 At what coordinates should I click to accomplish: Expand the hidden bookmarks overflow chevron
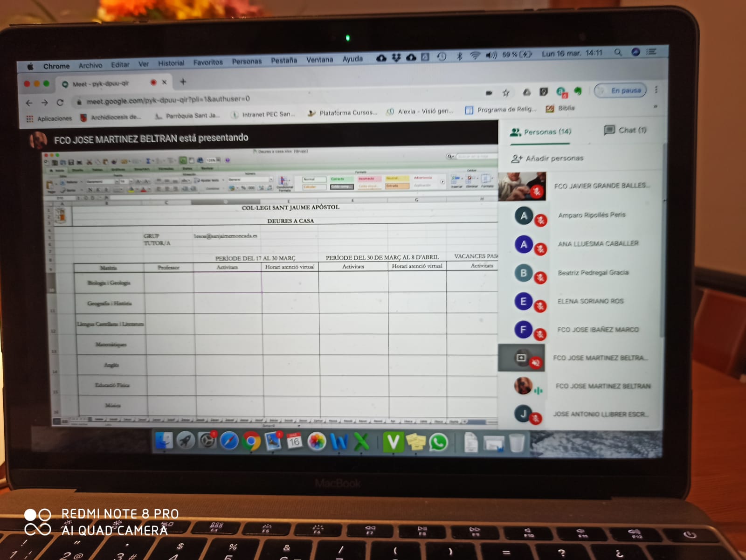[x=655, y=107]
